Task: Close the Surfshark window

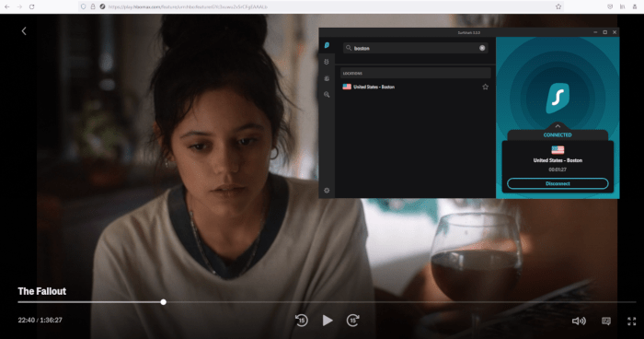Action: [x=615, y=32]
